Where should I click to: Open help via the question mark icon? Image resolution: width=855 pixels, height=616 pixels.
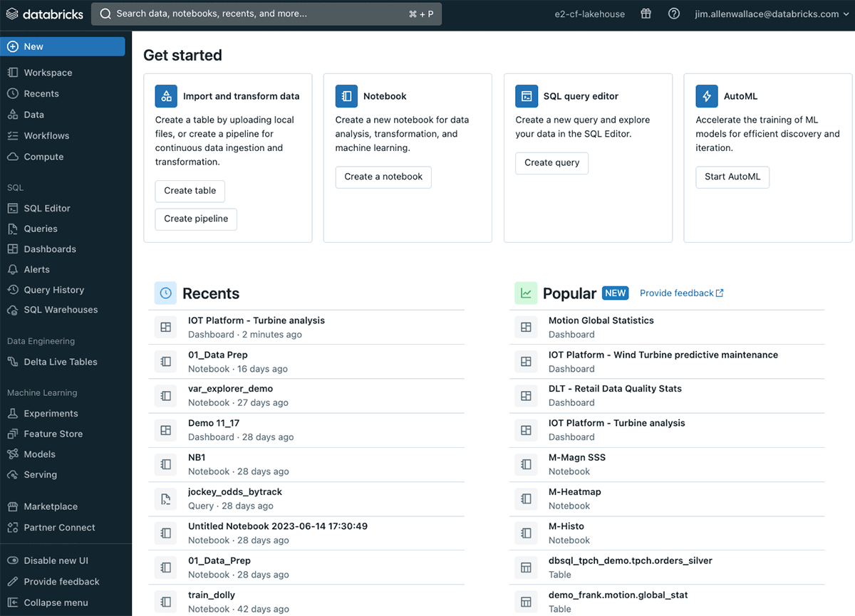click(x=673, y=14)
